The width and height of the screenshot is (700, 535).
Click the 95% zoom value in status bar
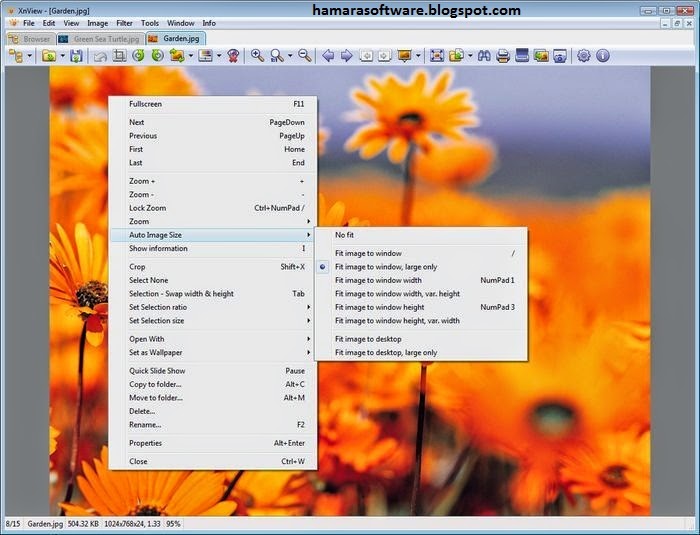[173, 524]
